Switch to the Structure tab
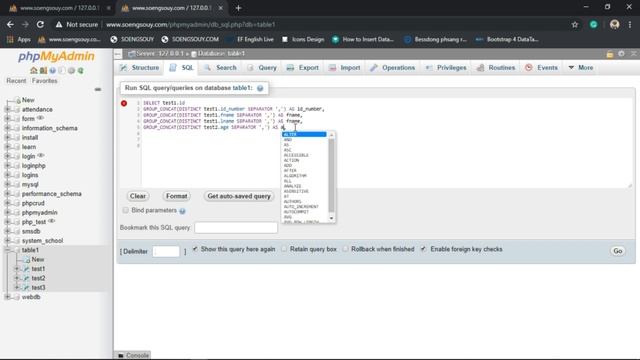The image size is (640, 360). pos(140,68)
